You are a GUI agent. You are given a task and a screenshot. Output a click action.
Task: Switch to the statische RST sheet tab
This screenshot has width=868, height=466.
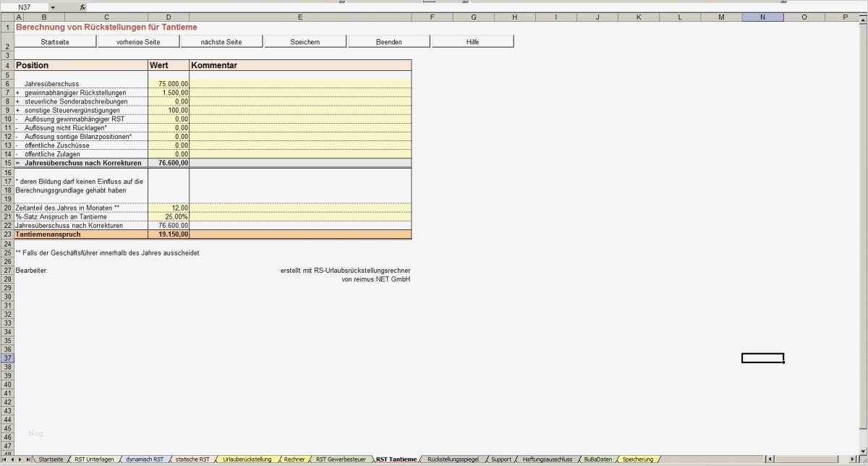click(192, 459)
